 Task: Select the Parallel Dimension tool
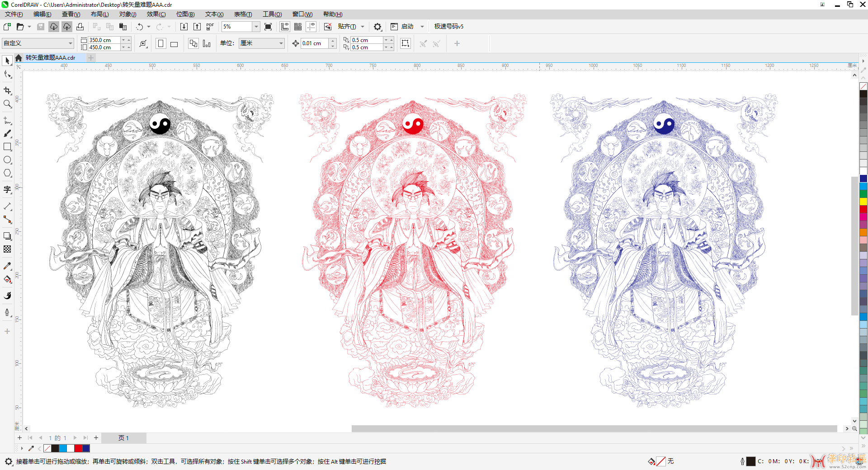click(x=7, y=206)
